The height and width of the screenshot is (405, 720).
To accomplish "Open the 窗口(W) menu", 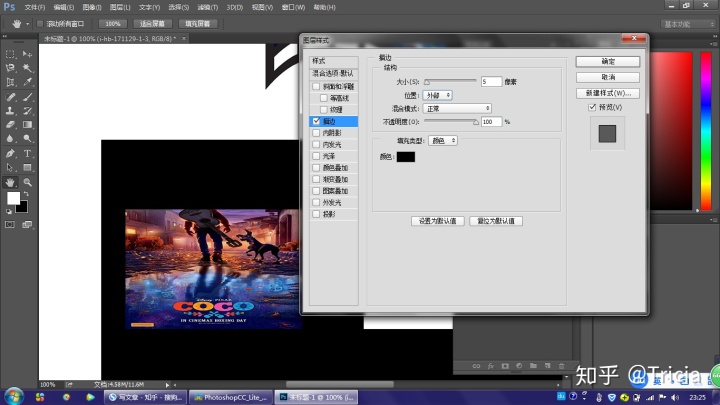I will coord(293,7).
